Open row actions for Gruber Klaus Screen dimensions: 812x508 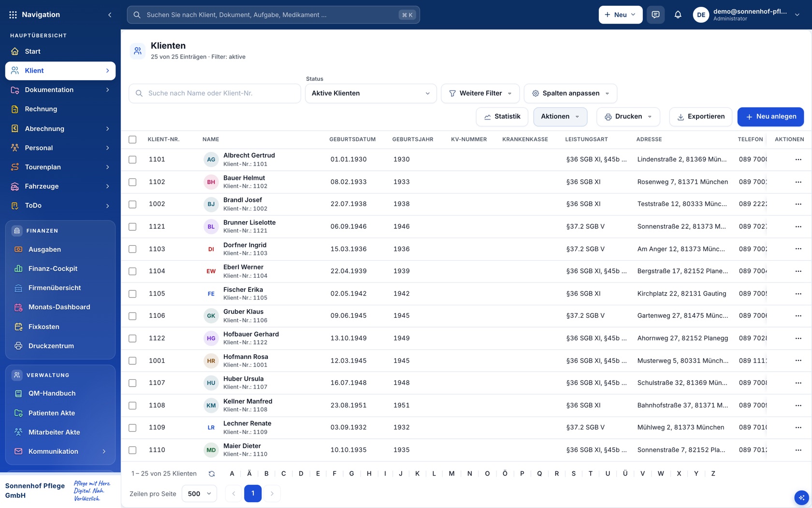coord(798,316)
